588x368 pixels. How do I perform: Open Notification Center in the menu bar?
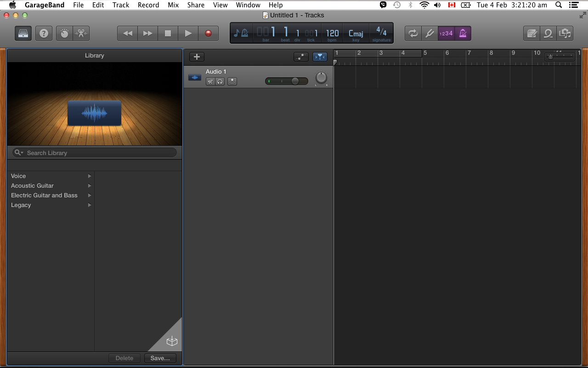(573, 5)
